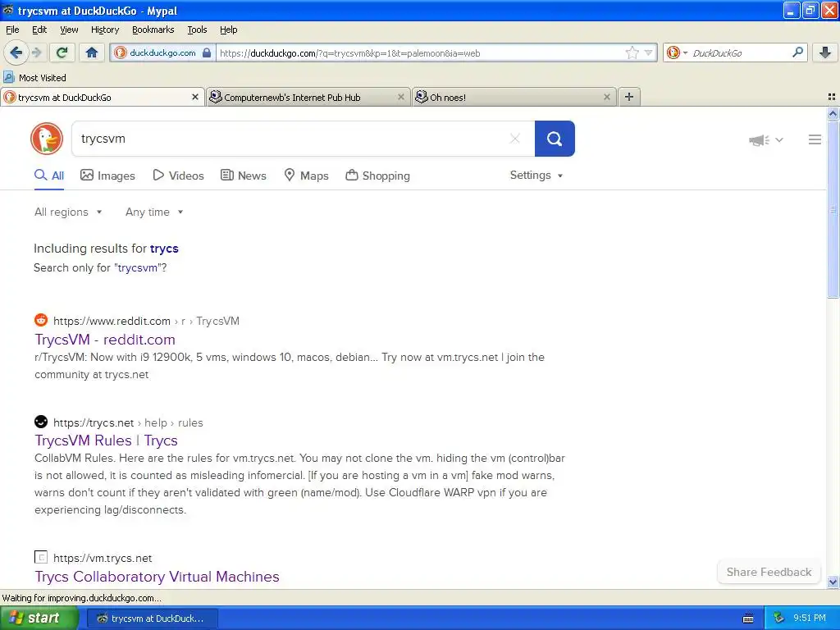
Task: Open the Tools menu
Action: (197, 30)
